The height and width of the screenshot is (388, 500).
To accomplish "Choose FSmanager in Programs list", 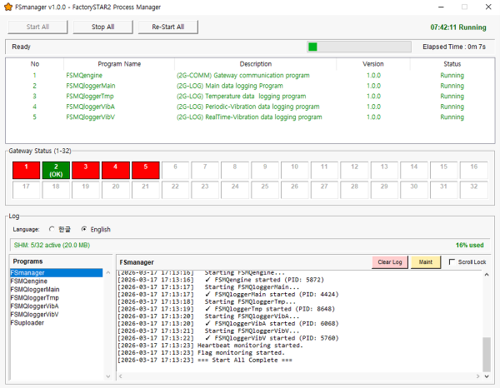I will [56, 273].
